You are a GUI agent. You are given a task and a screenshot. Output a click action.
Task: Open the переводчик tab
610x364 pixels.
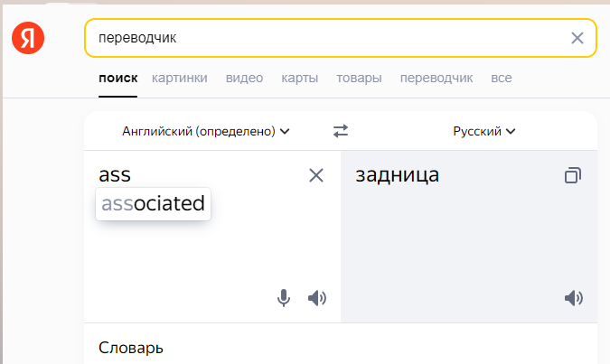pyautogui.click(x=436, y=79)
